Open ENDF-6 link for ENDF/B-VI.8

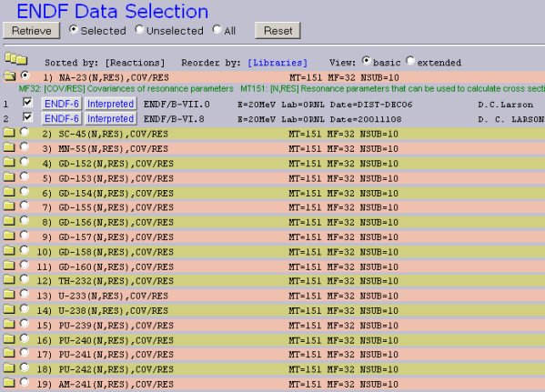tap(62, 119)
